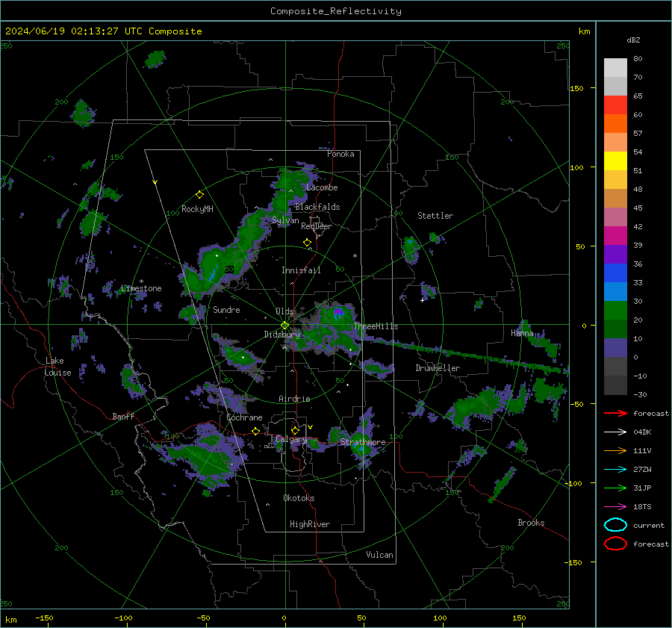Click the Lake Louise label
Image resolution: width=672 pixels, height=628 pixels.
(x=57, y=367)
